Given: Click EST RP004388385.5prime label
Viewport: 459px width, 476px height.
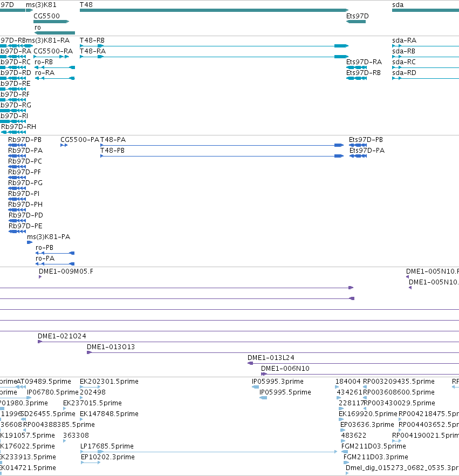Looking at the screenshot, I should pos(59,424).
